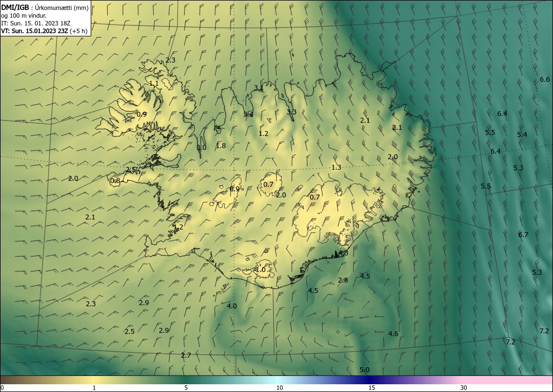553x392 pixels.
Task: Click the 'IT: Sun. 15. 01. 2023 18Z' line
Action: [x=35, y=23]
